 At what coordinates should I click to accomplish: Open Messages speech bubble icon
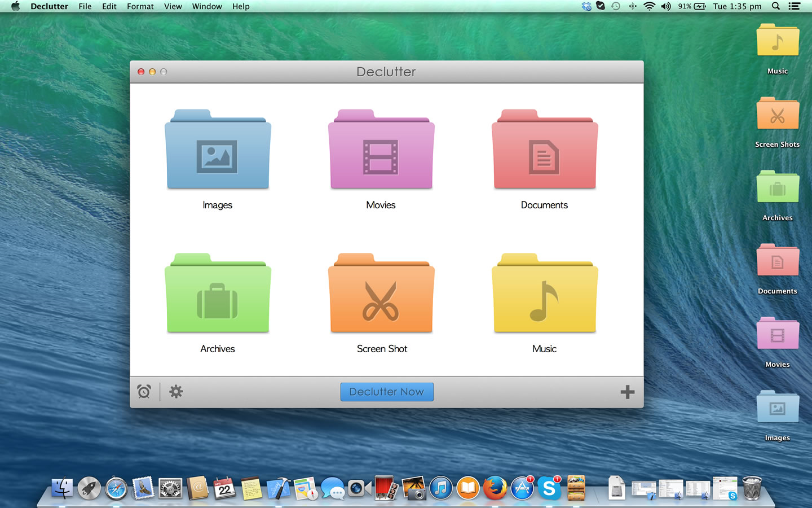[333, 488]
